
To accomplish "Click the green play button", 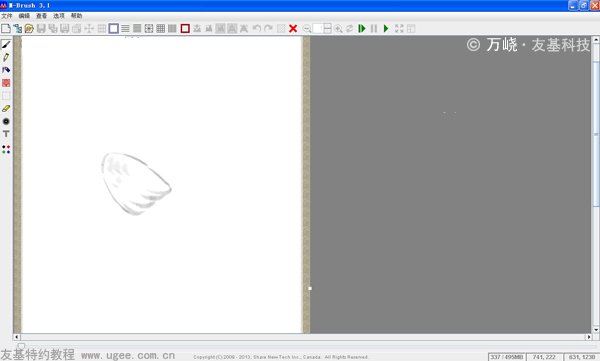I will pos(386,29).
